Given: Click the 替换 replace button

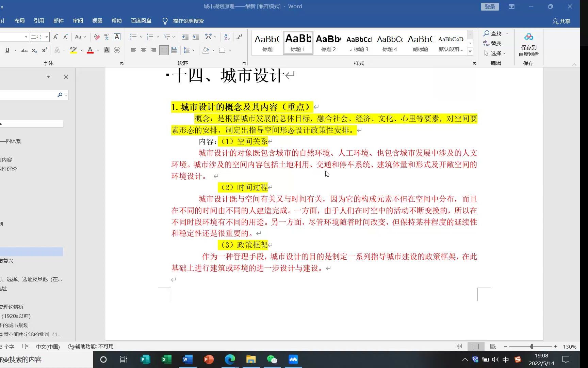Looking at the screenshot, I should pyautogui.click(x=492, y=43).
